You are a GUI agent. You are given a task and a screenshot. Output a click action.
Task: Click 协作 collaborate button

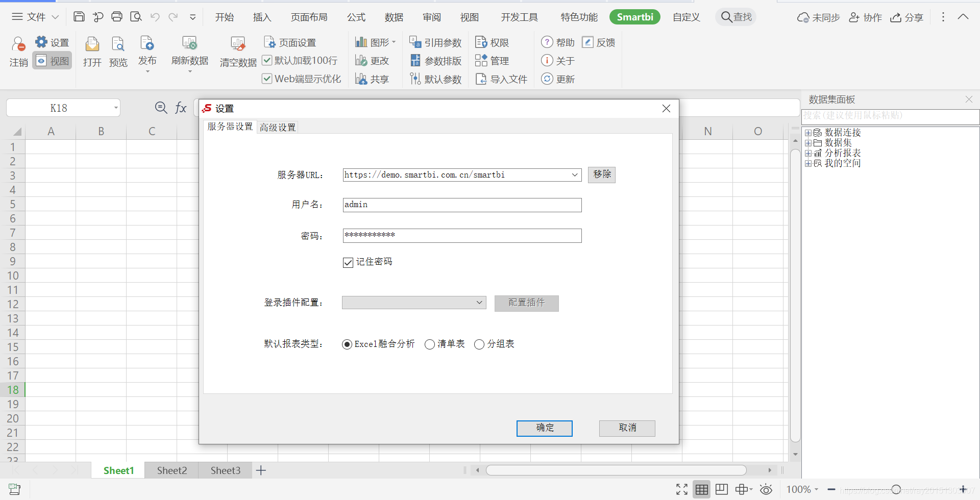click(865, 17)
